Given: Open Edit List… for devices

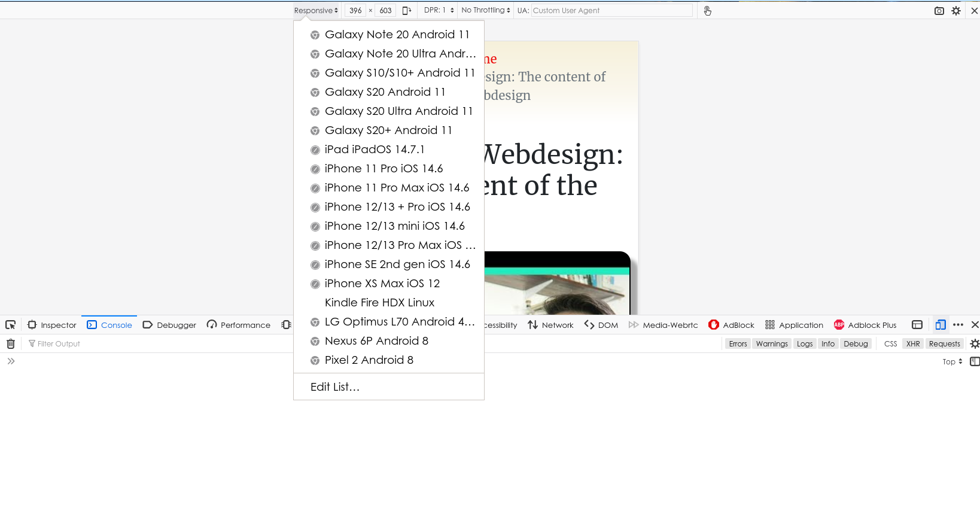Looking at the screenshot, I should [x=389, y=387].
